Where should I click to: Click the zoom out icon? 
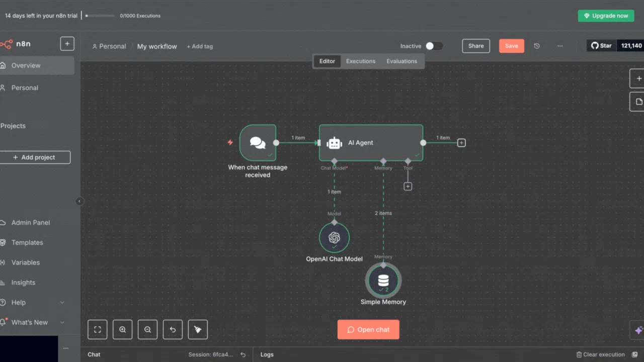[x=148, y=330]
